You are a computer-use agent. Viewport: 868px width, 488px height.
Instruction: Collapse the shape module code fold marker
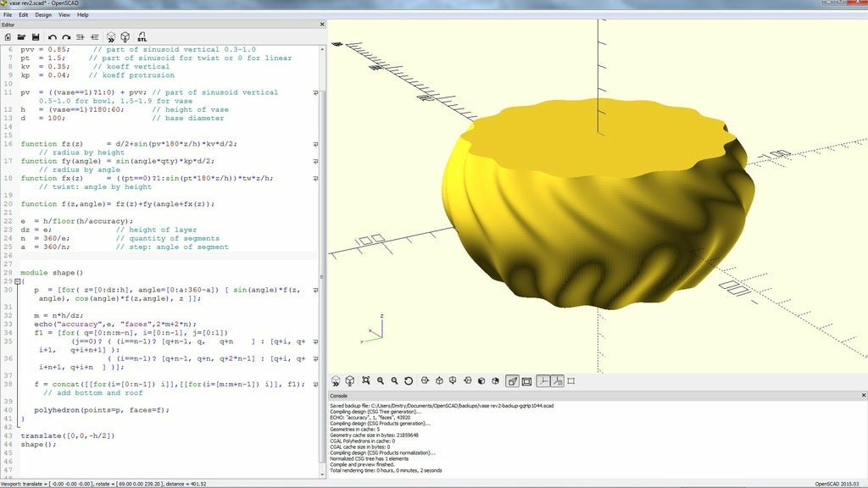[15, 281]
